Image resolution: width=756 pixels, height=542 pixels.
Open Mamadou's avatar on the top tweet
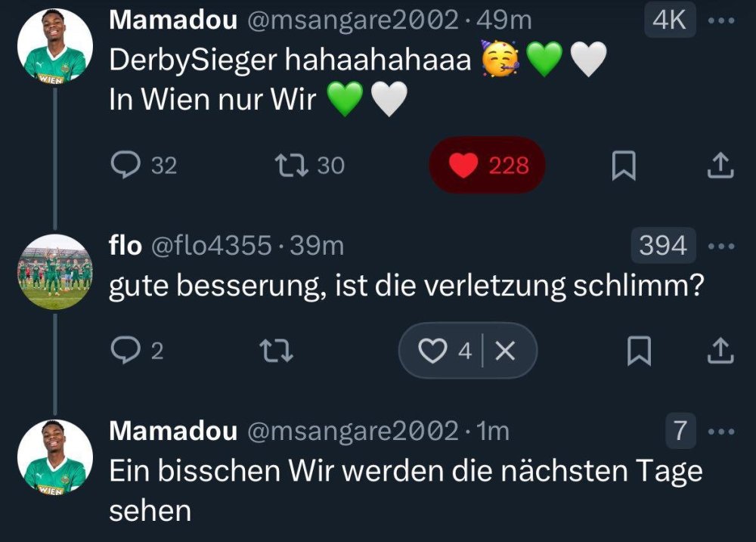(x=54, y=47)
